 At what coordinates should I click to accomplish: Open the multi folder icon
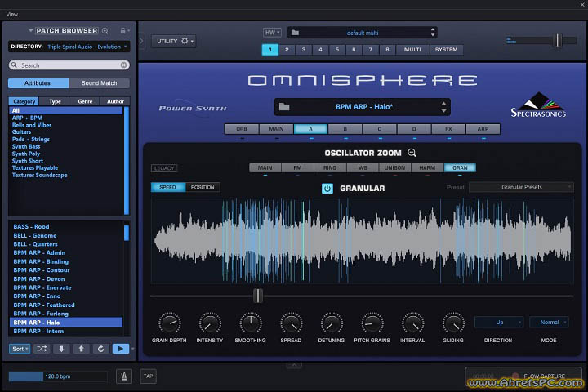click(295, 33)
